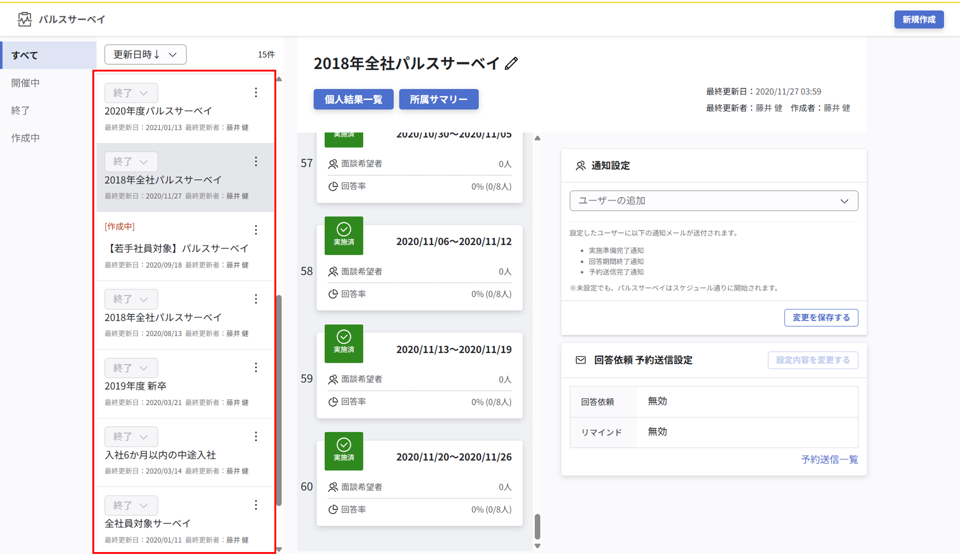Open 所属サマリー
Image resolution: width=960 pixels, height=560 pixels.
click(439, 99)
